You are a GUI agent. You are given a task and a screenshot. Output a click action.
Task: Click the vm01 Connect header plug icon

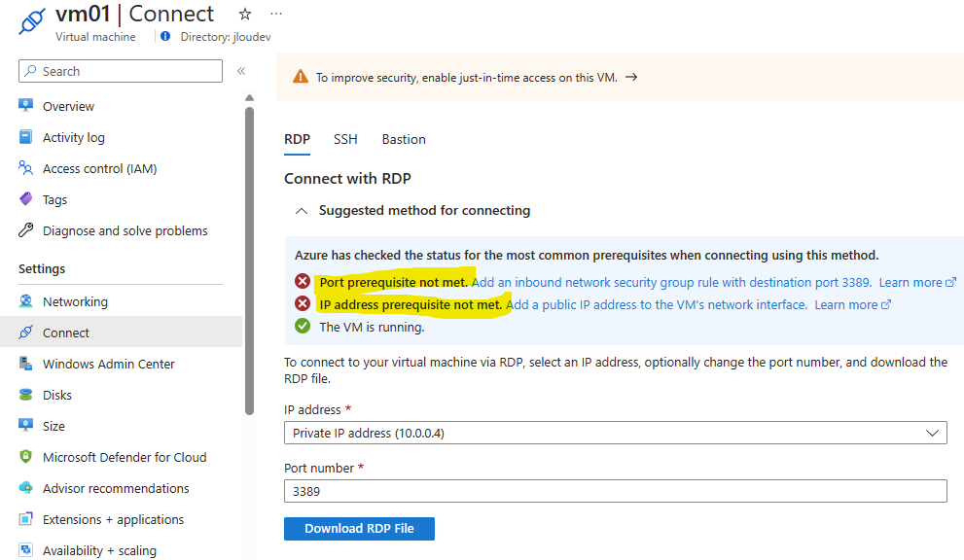point(31,20)
